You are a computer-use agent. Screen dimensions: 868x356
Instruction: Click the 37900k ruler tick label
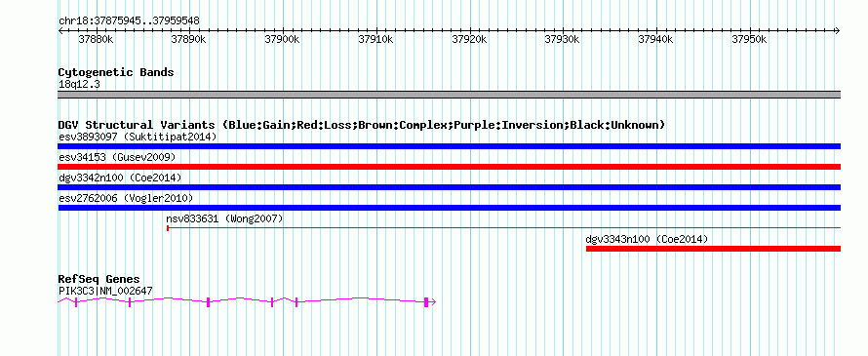click(x=282, y=39)
